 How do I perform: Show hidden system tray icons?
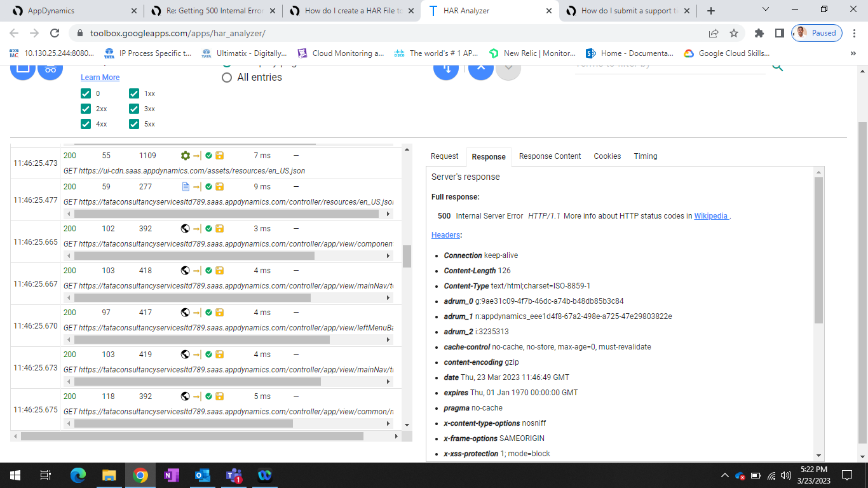(725, 475)
